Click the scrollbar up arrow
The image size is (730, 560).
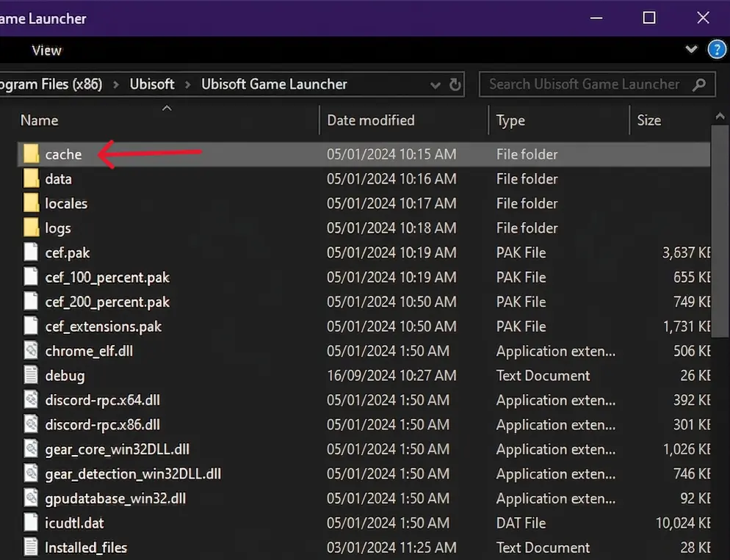click(720, 116)
